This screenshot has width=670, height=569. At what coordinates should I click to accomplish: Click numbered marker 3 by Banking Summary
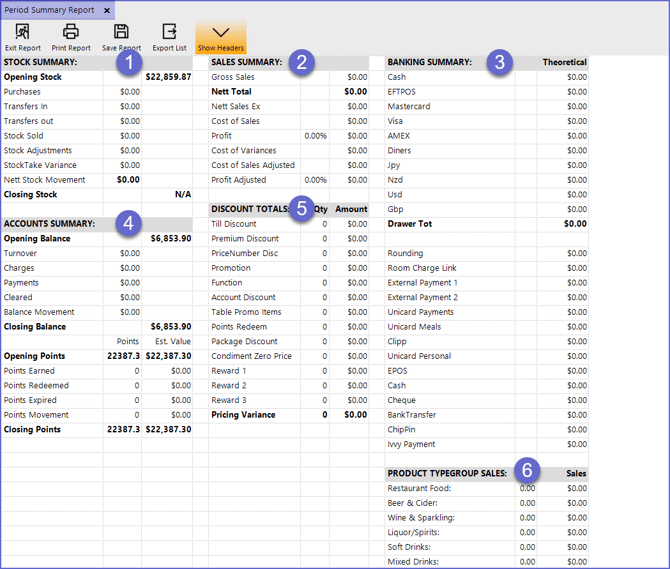point(498,62)
